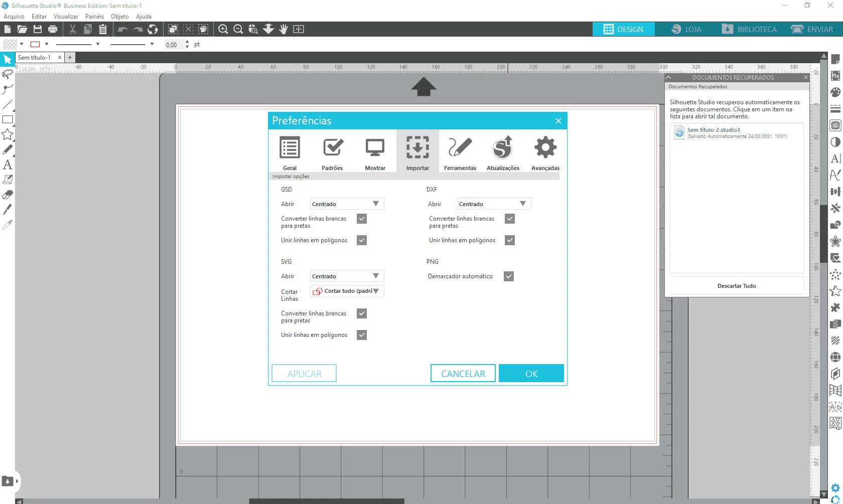This screenshot has width=843, height=504.
Task: Expand the SVG Abrir dropdown
Action: (347, 276)
